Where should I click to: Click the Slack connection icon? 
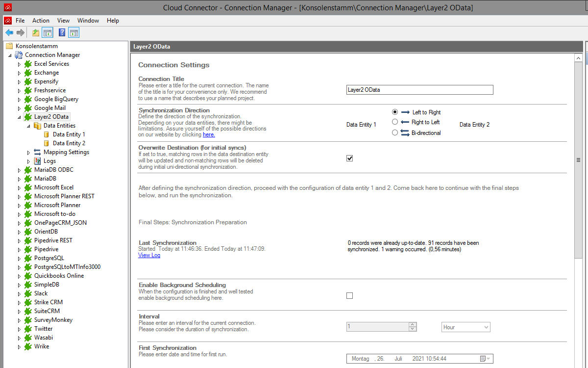tap(28, 293)
